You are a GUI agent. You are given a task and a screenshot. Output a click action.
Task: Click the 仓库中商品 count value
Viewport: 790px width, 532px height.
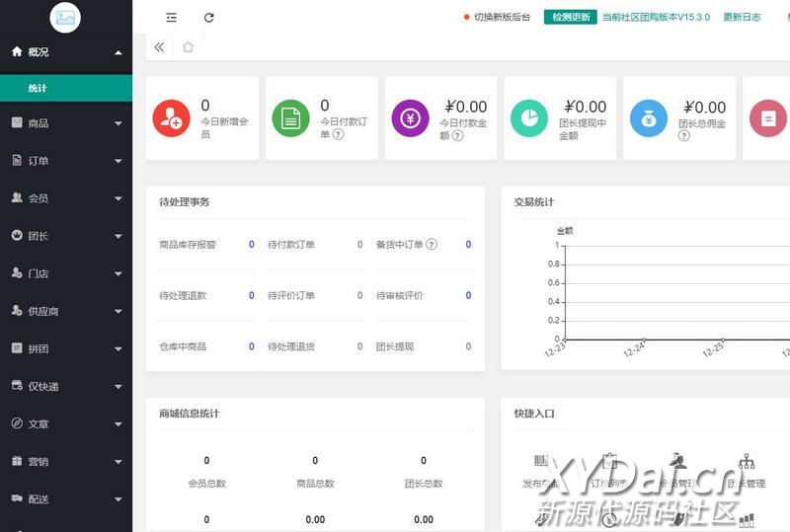click(x=252, y=346)
